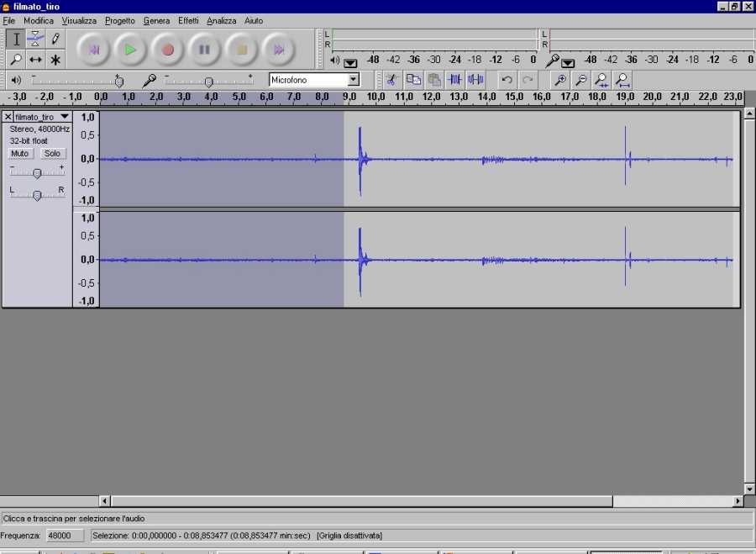
Task: Select the Selection (I-beam) tool
Action: (x=16, y=39)
